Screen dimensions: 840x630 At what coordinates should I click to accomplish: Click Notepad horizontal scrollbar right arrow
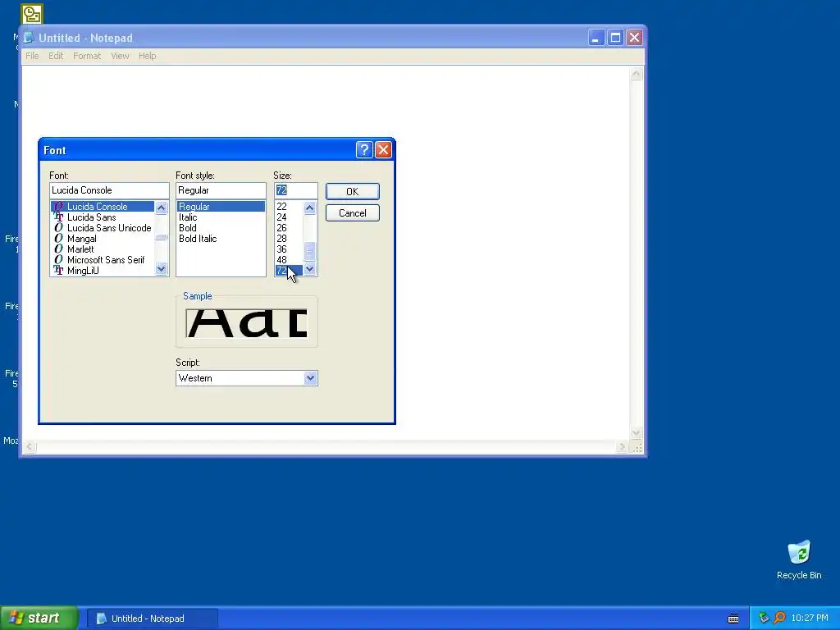[x=622, y=447]
